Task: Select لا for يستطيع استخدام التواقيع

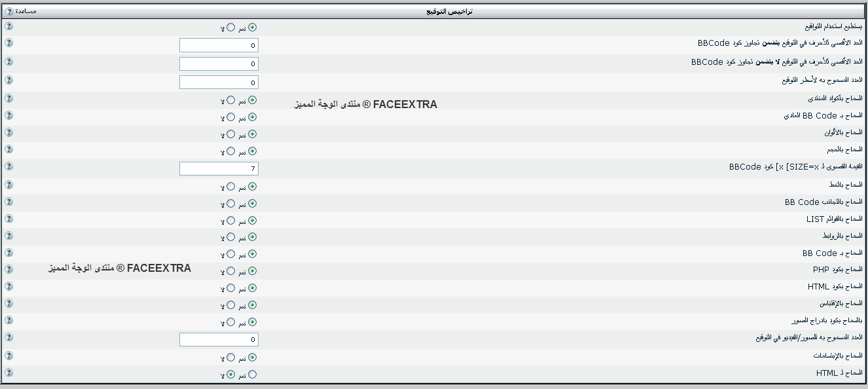Action: 230,28
